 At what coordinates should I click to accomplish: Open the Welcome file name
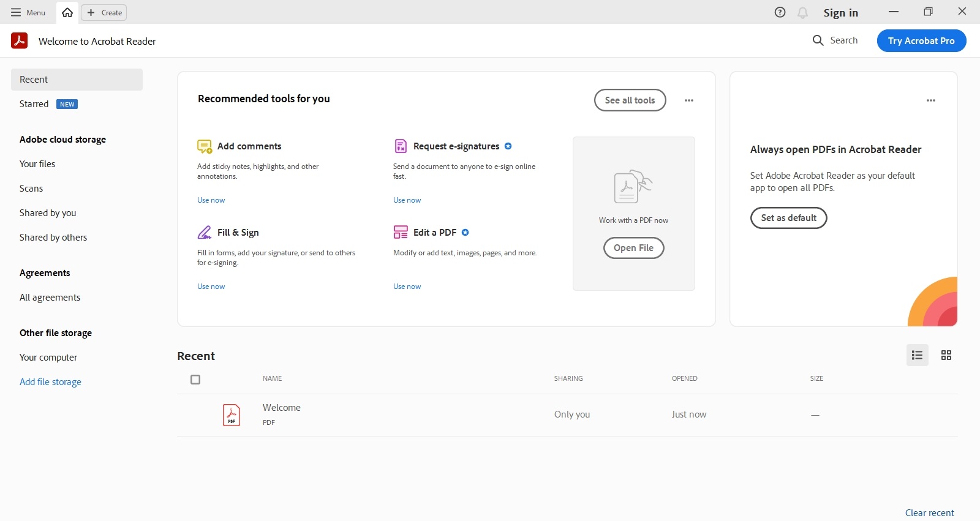click(282, 408)
